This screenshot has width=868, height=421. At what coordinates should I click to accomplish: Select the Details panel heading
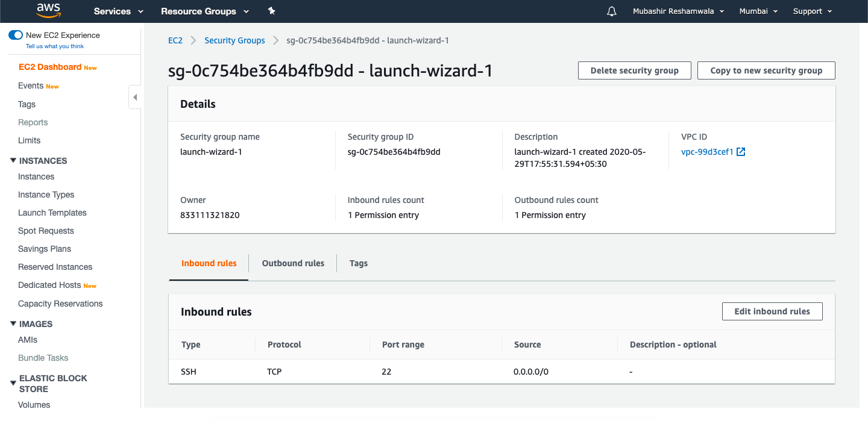(x=198, y=104)
